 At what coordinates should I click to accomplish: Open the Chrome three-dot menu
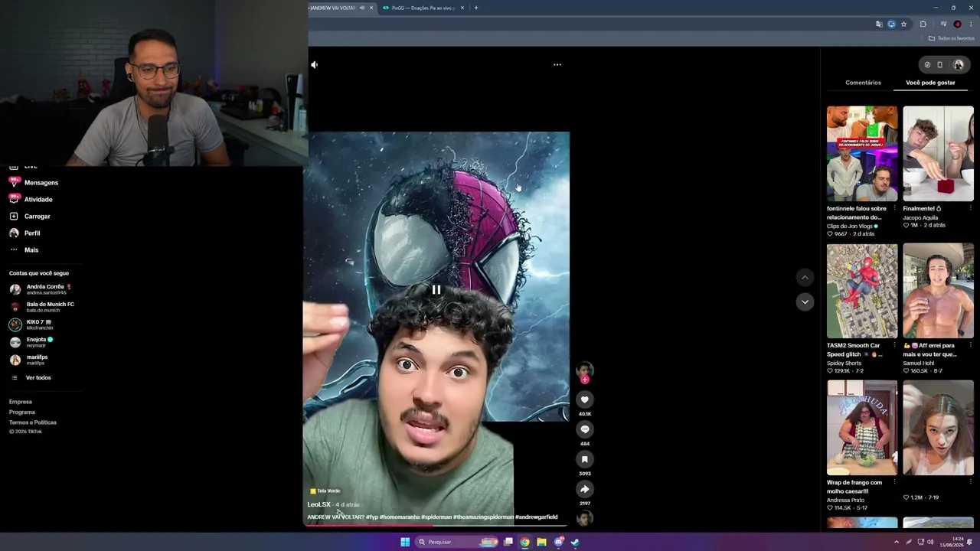pos(971,24)
